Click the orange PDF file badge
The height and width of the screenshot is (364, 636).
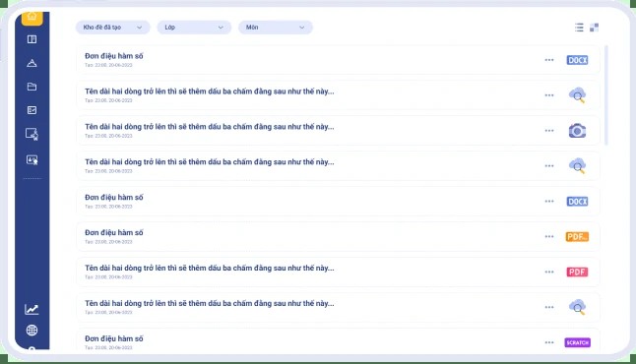(577, 237)
